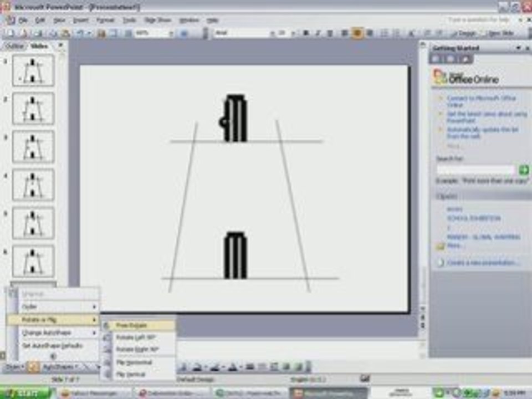Click the Type a question for help box
Screen dimensions: 532x399
tap(479, 20)
